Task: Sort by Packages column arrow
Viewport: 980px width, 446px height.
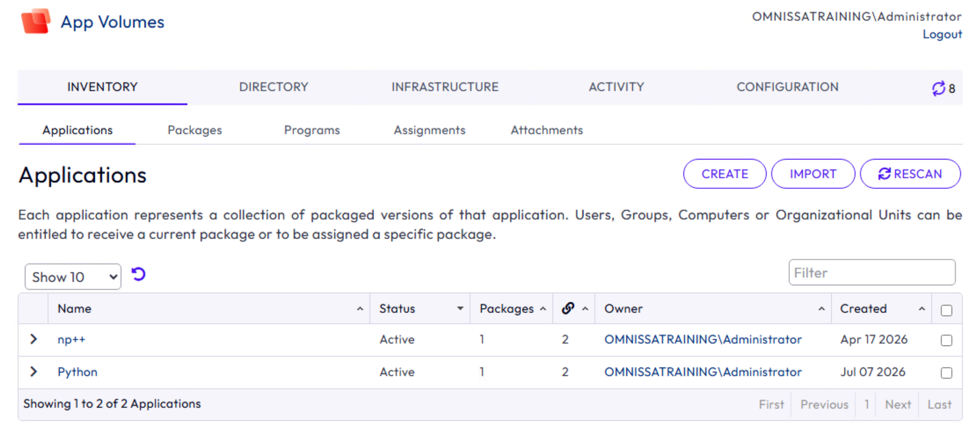Action: point(543,309)
